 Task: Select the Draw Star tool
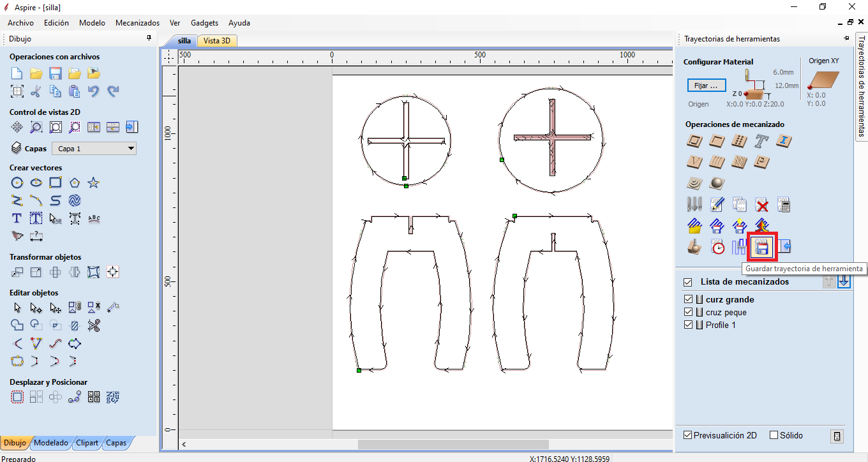(x=94, y=183)
